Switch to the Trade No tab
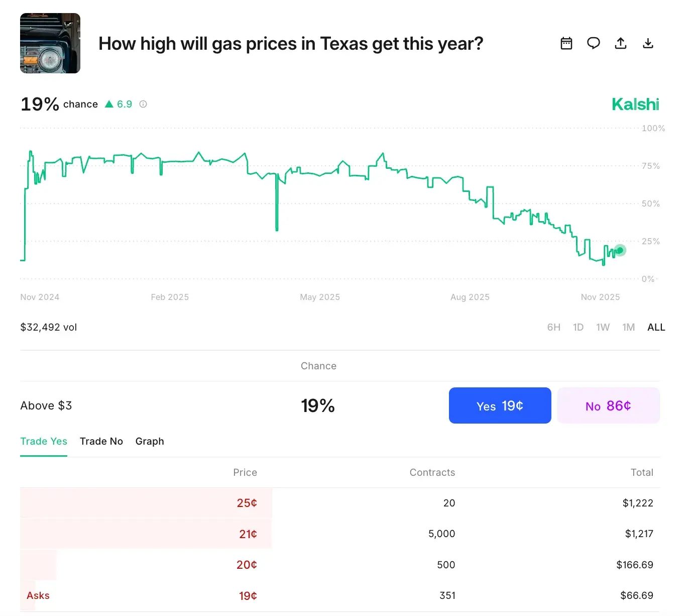Image resolution: width=692 pixels, height=616 pixels. (x=101, y=441)
